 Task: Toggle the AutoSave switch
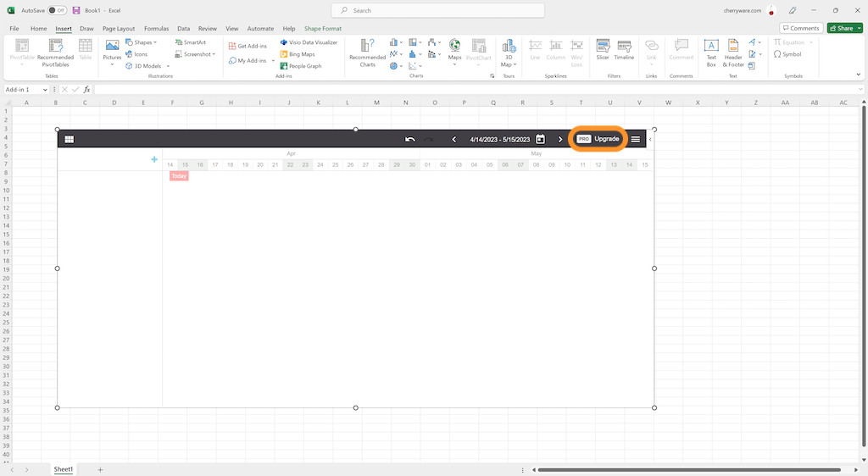(57, 10)
